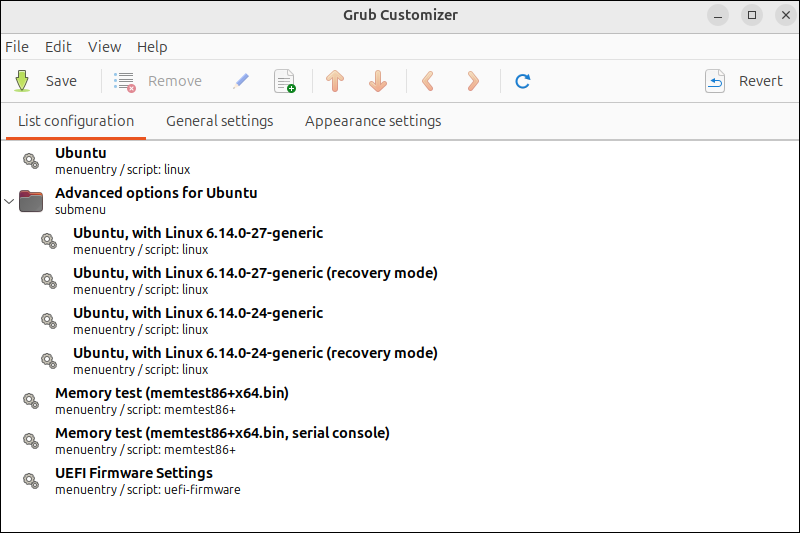This screenshot has height=533, width=800.
Task: Open the File menu
Action: (x=17, y=47)
